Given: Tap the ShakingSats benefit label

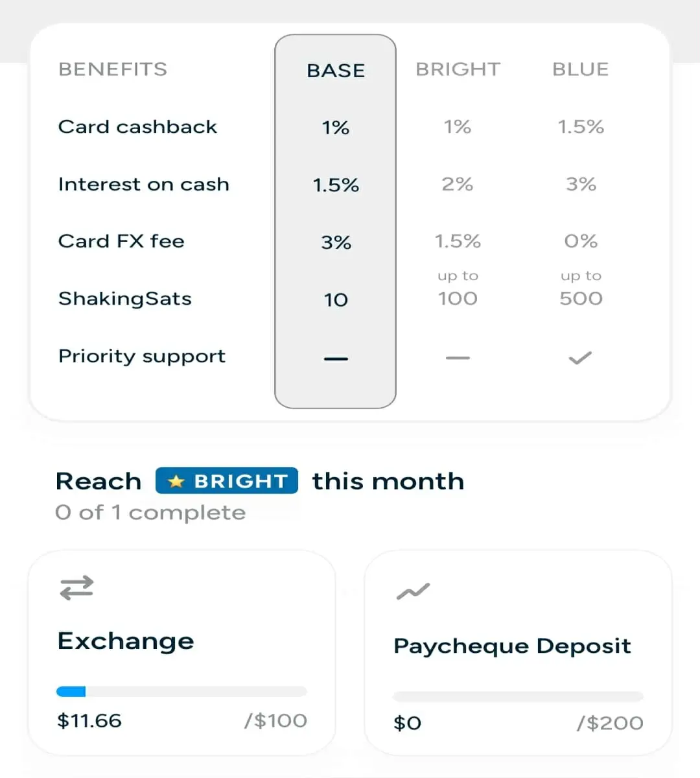Looking at the screenshot, I should [x=125, y=298].
